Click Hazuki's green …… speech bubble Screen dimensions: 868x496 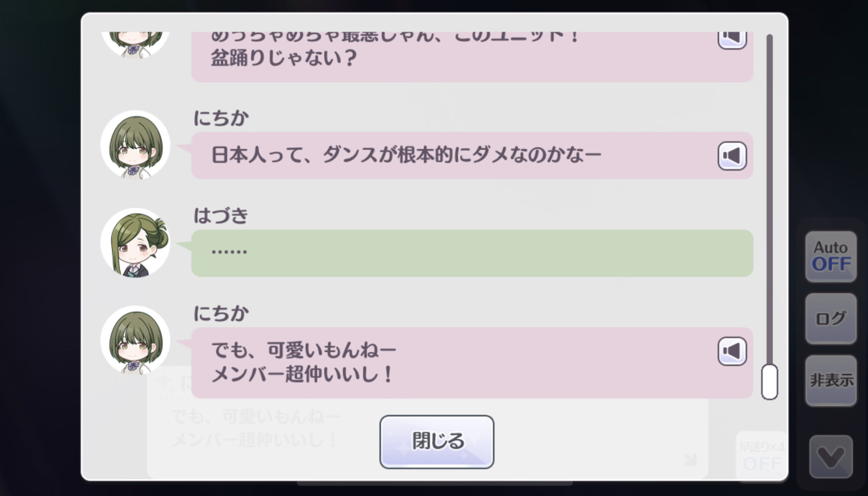point(472,253)
